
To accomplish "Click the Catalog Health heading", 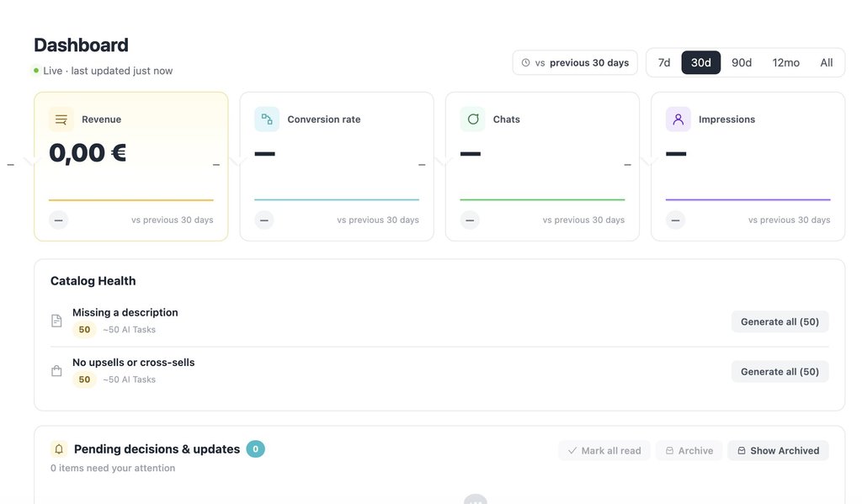I will tap(93, 281).
